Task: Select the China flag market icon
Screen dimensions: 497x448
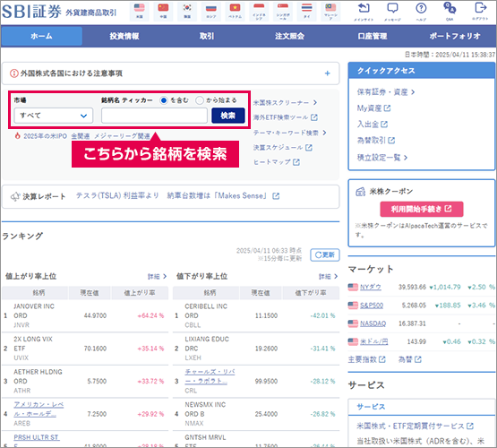Action: pos(163,12)
